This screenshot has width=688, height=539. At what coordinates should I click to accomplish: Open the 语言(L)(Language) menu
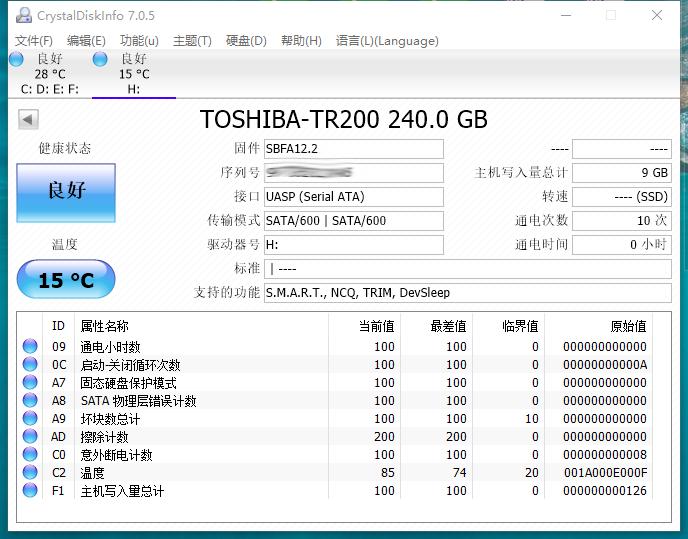coord(387,41)
